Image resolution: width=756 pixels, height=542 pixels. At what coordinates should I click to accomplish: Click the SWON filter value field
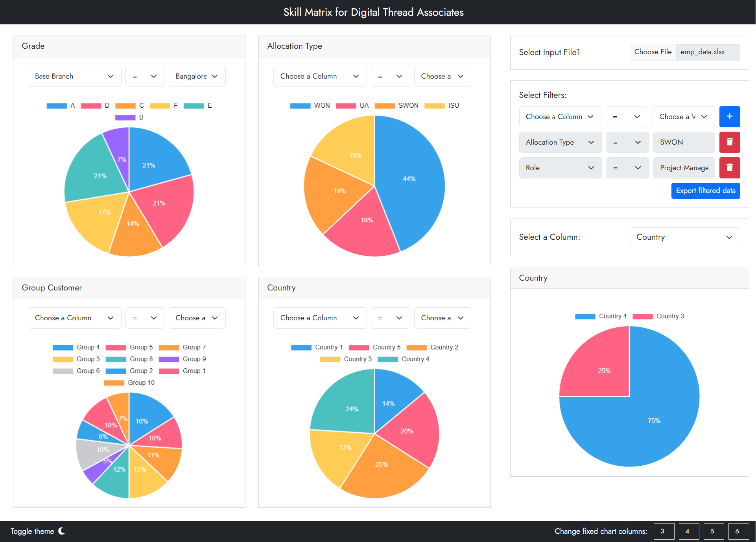684,142
